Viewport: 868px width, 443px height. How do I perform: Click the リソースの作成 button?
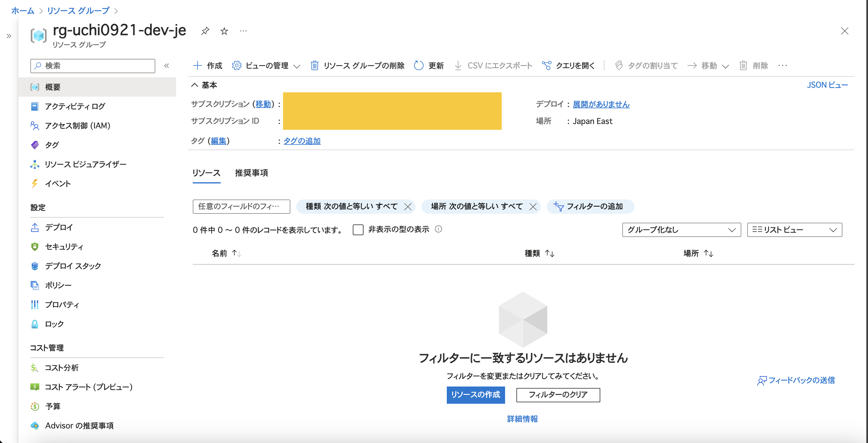pyautogui.click(x=476, y=395)
